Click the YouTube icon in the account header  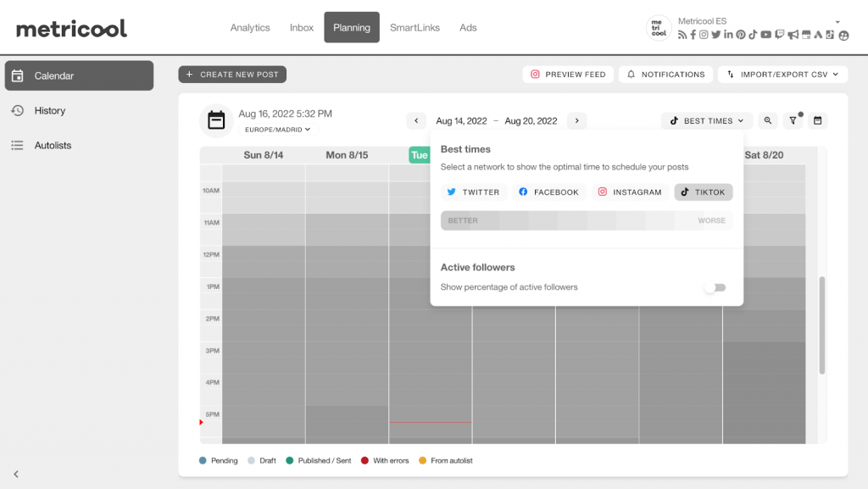(765, 35)
